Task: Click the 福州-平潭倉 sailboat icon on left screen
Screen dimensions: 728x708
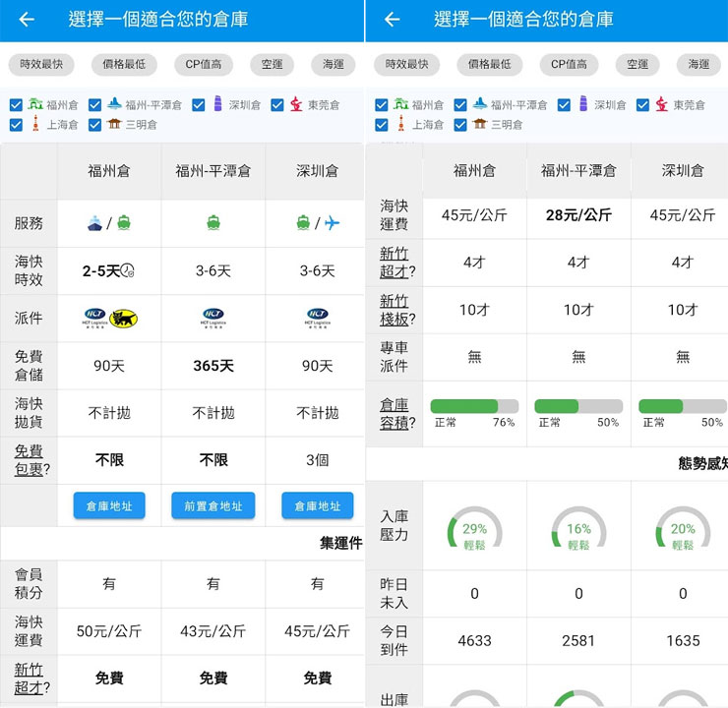Action: click(114, 103)
